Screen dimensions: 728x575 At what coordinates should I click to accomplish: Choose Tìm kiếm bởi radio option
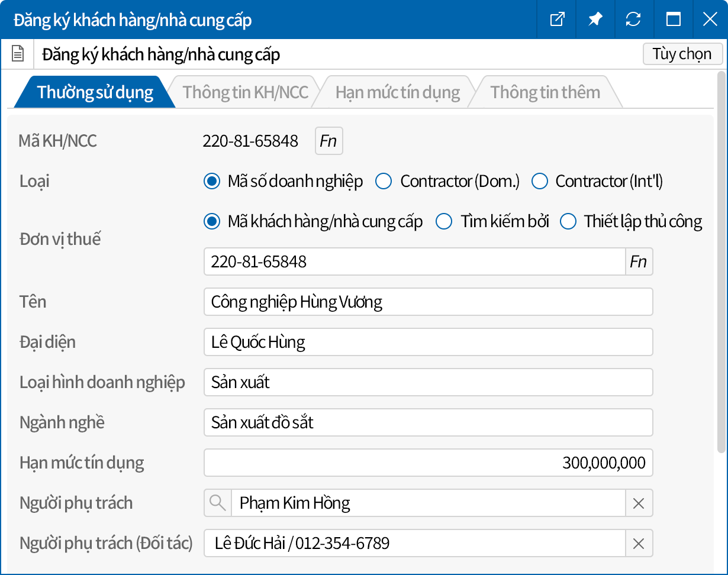point(444,221)
